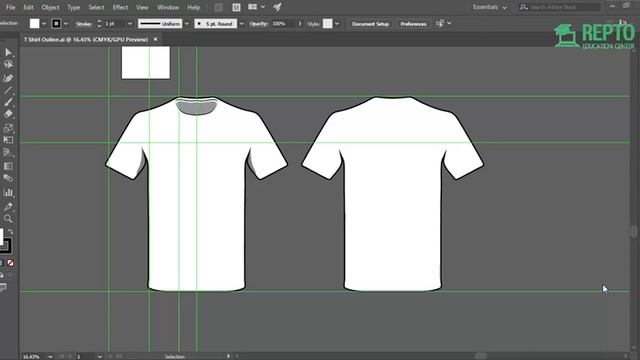The image size is (640, 360).
Task: Open the grid workspace icon in menu bar
Action: (236, 7)
